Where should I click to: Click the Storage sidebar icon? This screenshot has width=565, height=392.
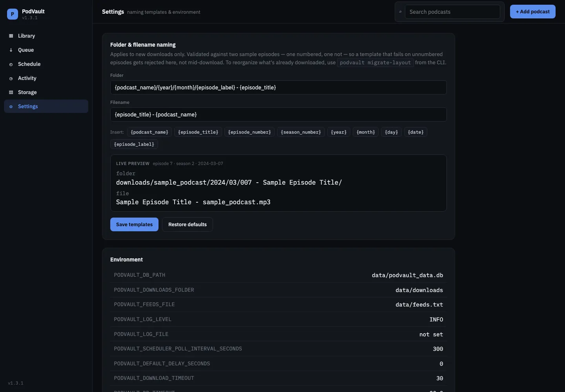tap(11, 92)
